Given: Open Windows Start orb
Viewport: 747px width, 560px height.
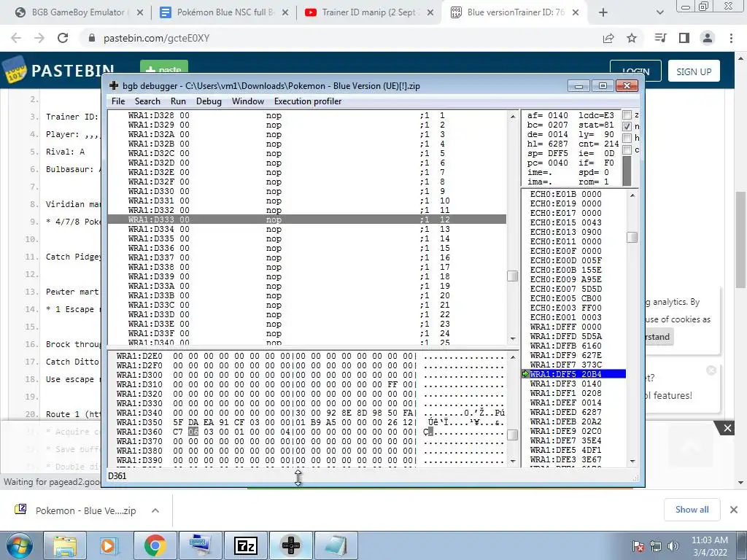Looking at the screenshot, I should pos(18,545).
